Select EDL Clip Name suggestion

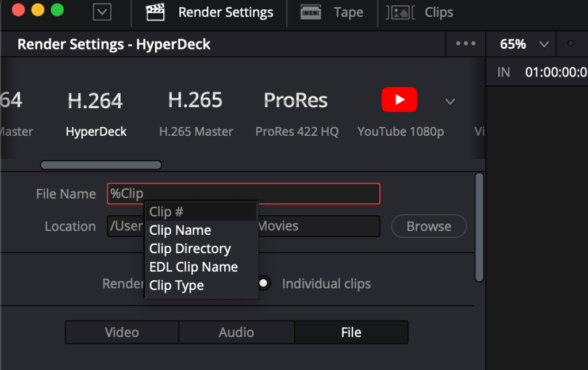201,267
